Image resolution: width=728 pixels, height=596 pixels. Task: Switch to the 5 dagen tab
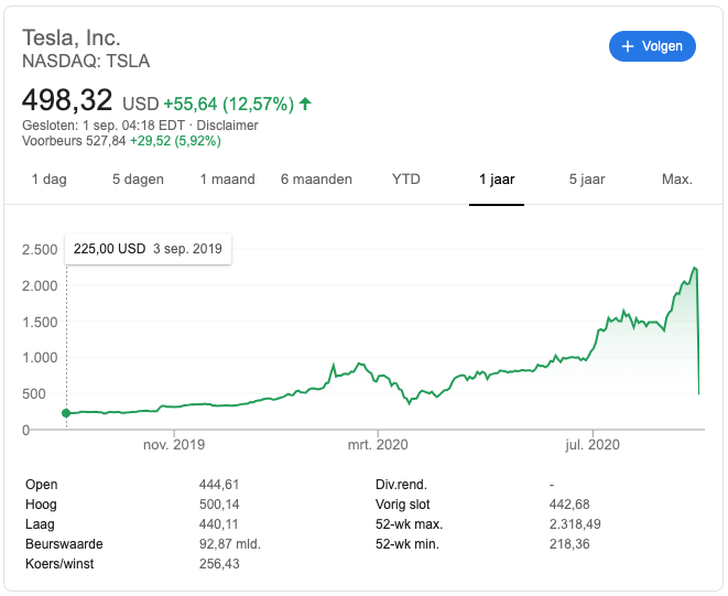point(138,179)
